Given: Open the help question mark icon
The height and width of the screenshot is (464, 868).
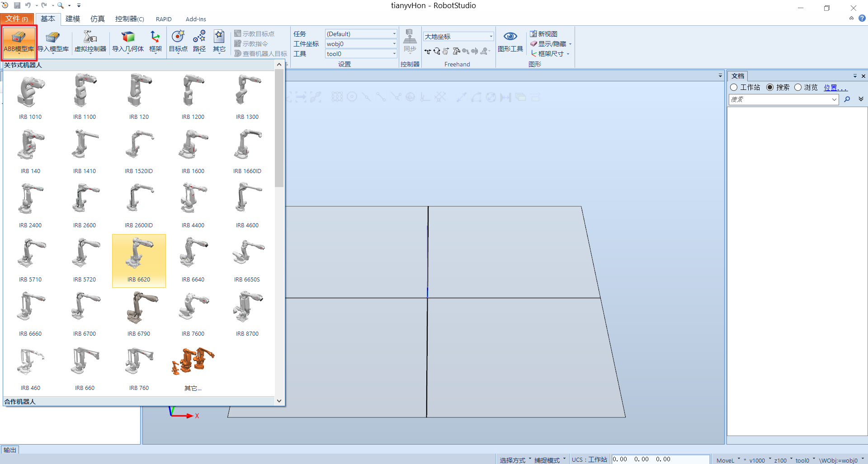Looking at the screenshot, I should [x=862, y=19].
